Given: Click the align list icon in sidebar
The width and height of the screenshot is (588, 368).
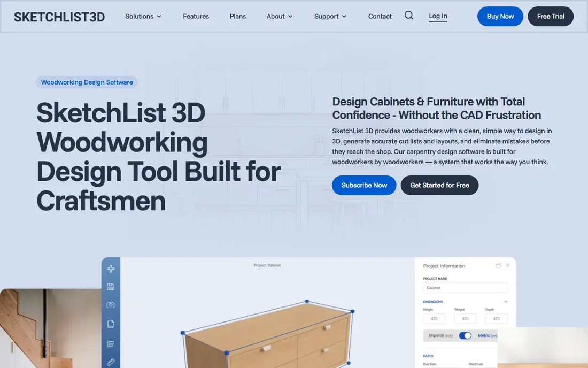Looking at the screenshot, I should pyautogui.click(x=111, y=344).
